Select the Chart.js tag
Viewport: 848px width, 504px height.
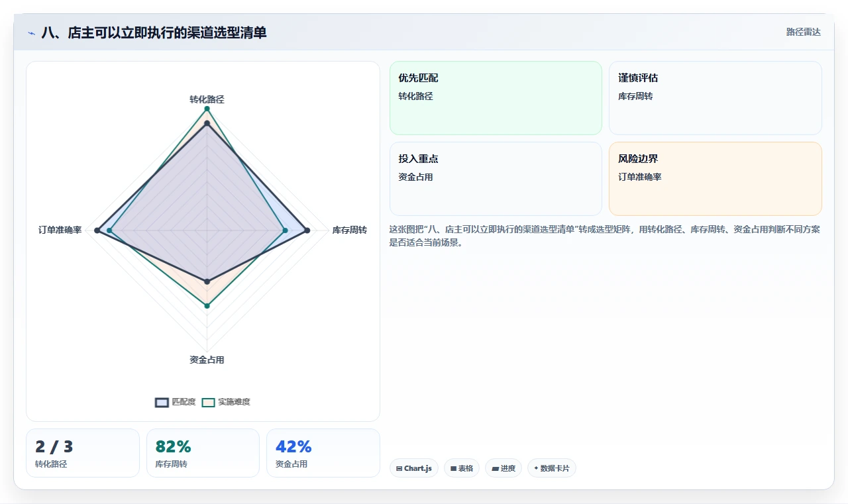[x=414, y=468]
